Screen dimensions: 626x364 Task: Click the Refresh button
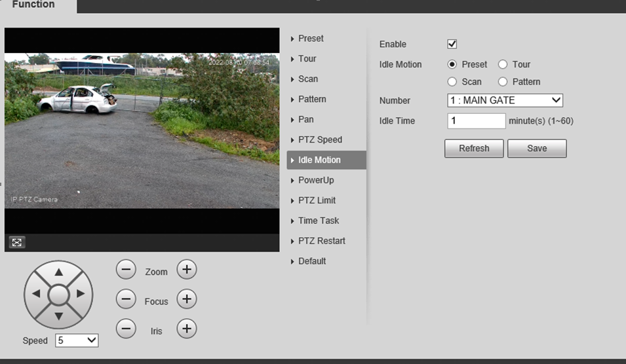(474, 149)
